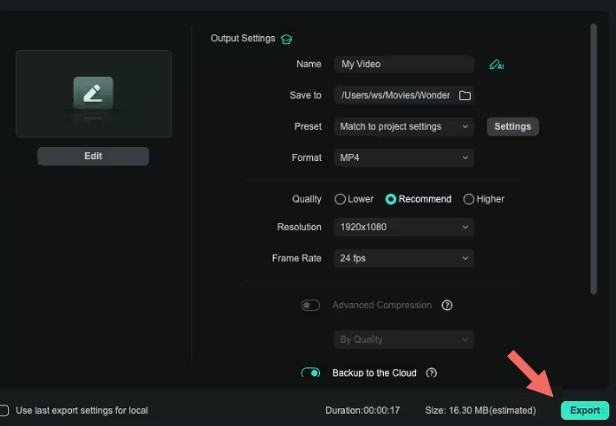The width and height of the screenshot is (616, 426).
Task: Expand the Preset dropdown
Action: point(403,127)
